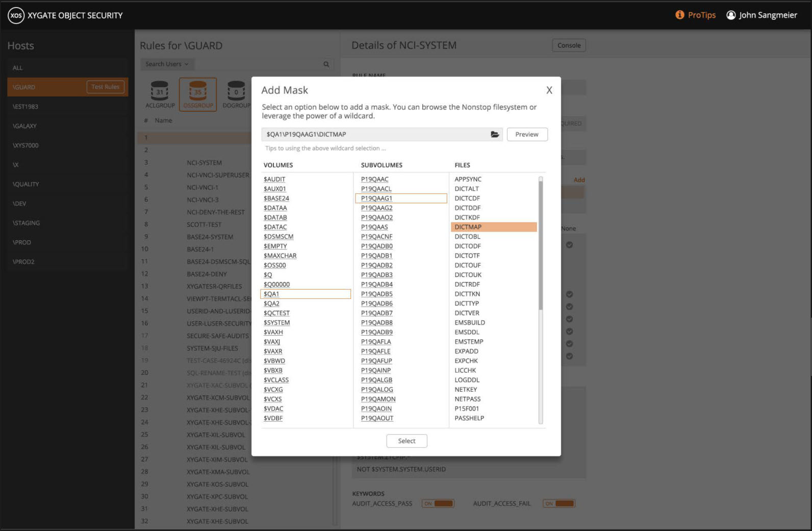Viewport: 812px width, 531px height.
Task: Choose subvolume P19QAAC
Action: coord(374,179)
